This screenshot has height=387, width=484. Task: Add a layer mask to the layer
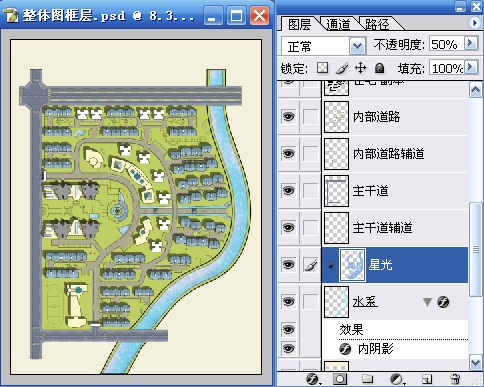[x=340, y=379]
